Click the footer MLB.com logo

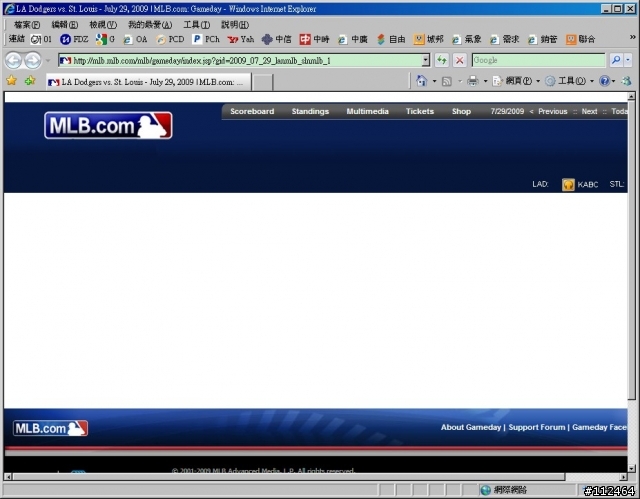click(x=51, y=428)
